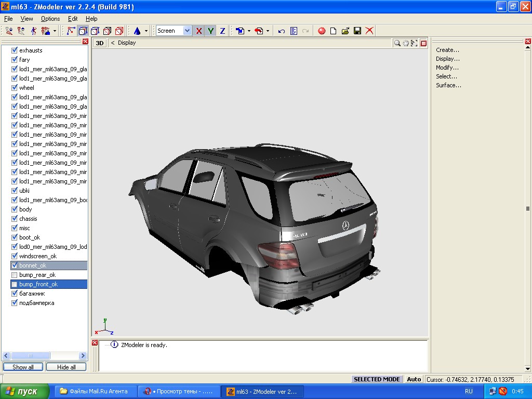
Task: Hide the body object via checkbox
Action: tap(14, 209)
